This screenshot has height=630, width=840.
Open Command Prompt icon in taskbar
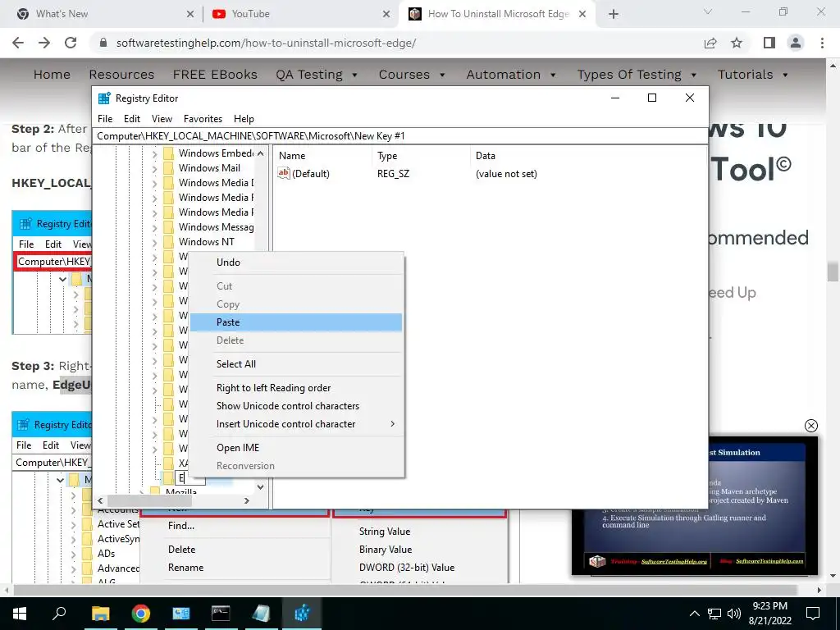click(221, 614)
